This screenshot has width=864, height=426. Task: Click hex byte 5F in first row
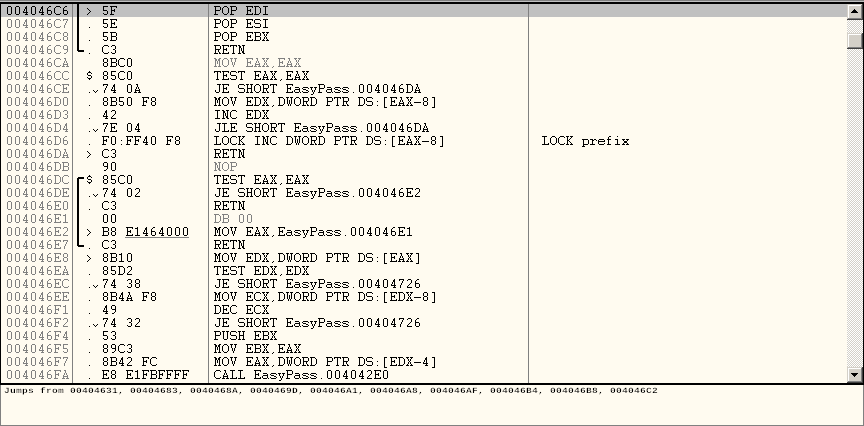coord(109,10)
